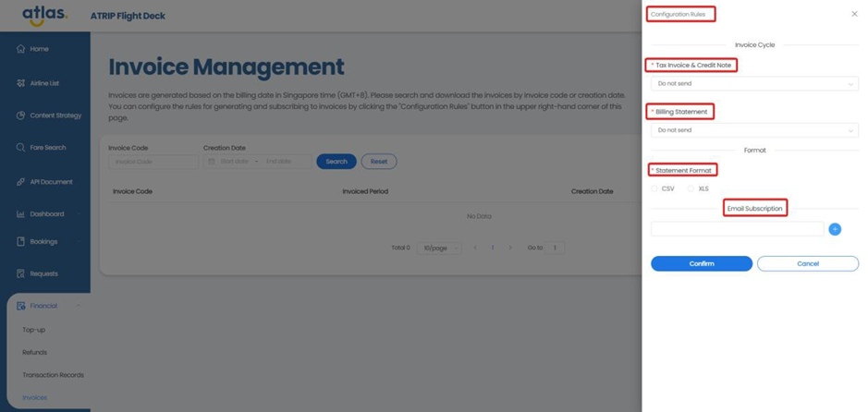Click the Content Strategy icon
The image size is (868, 412).
click(x=20, y=115)
